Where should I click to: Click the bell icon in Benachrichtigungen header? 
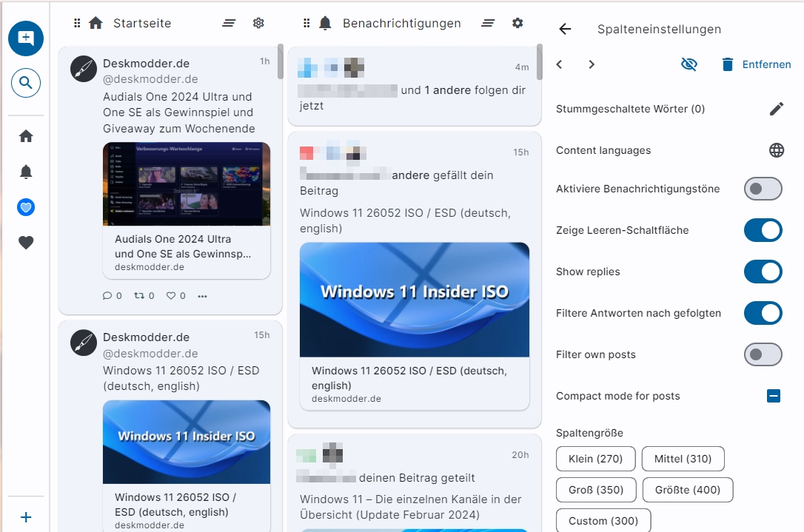point(325,23)
